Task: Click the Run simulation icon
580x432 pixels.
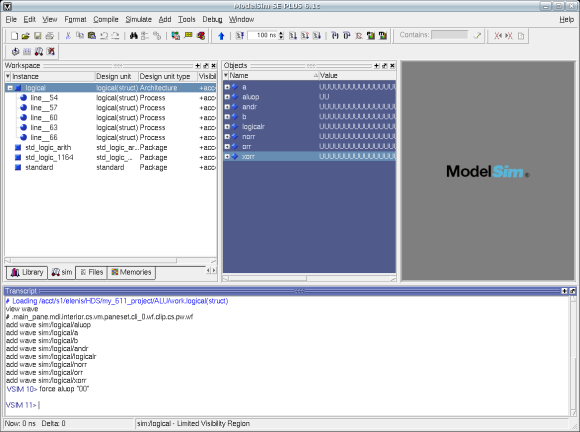Action: tap(293, 36)
